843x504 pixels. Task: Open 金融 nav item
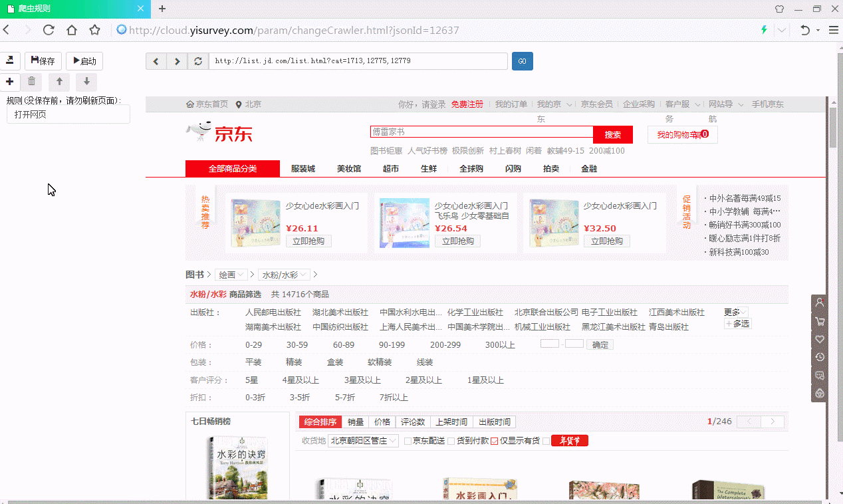tap(589, 169)
